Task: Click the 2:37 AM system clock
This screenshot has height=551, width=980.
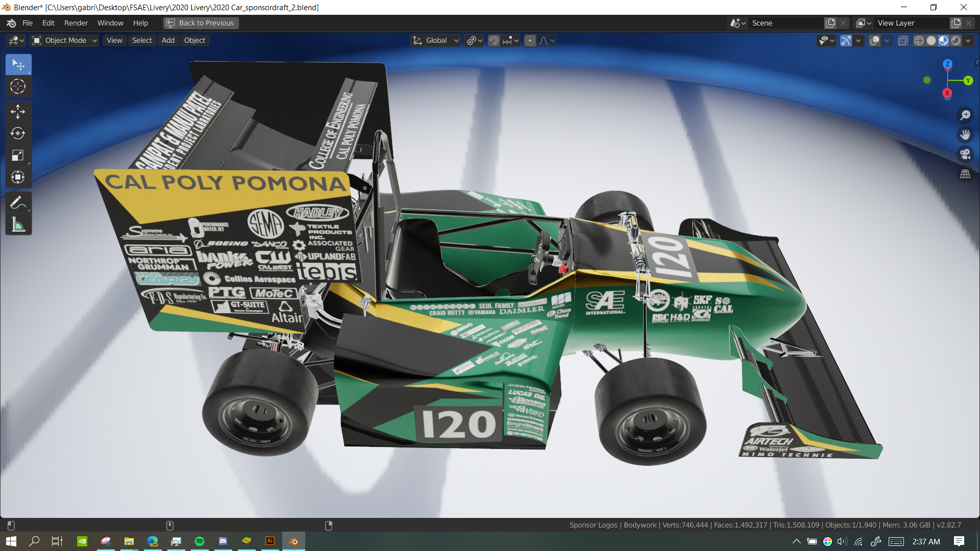Action: click(x=926, y=542)
